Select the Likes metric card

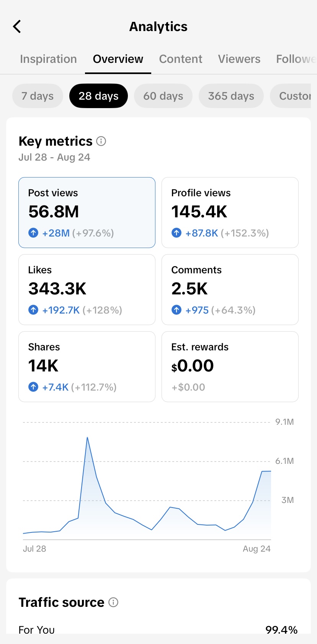click(87, 289)
